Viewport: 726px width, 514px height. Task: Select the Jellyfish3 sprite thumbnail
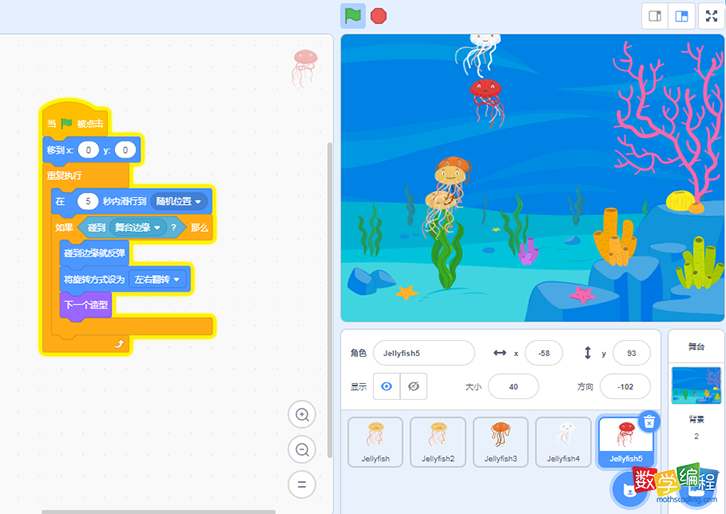click(x=500, y=442)
